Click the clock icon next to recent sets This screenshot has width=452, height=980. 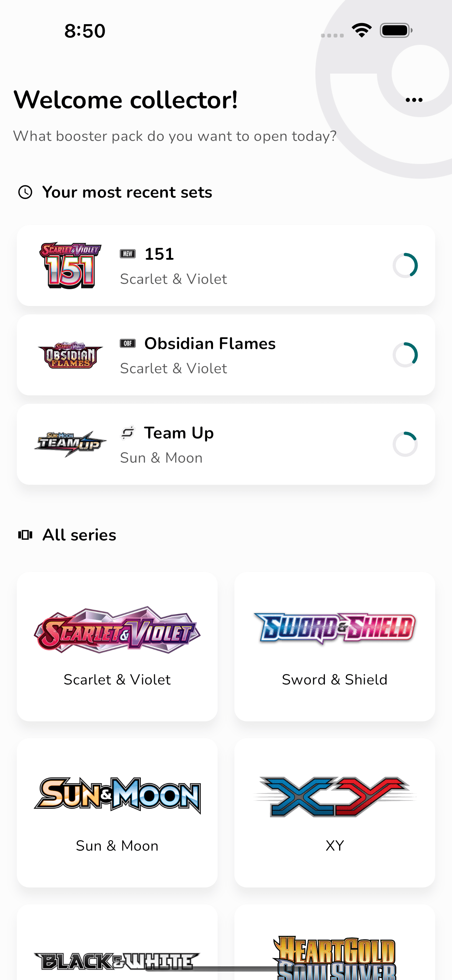pos(25,192)
